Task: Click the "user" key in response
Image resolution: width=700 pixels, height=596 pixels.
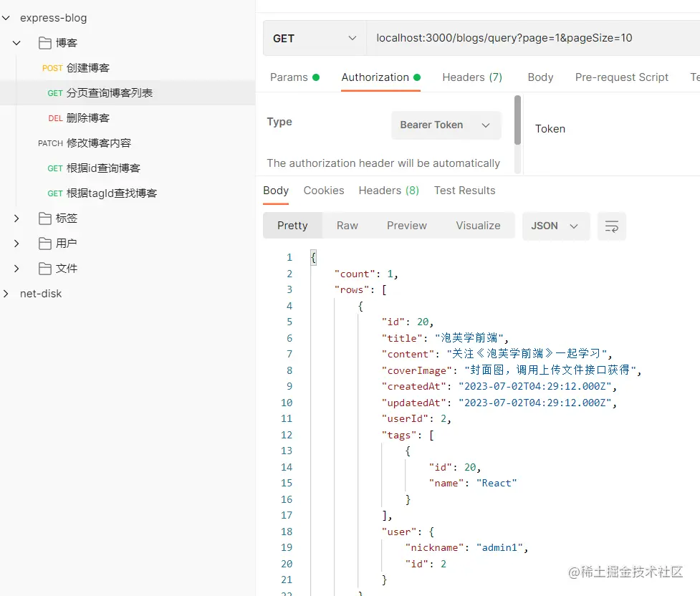Action: click(x=398, y=532)
